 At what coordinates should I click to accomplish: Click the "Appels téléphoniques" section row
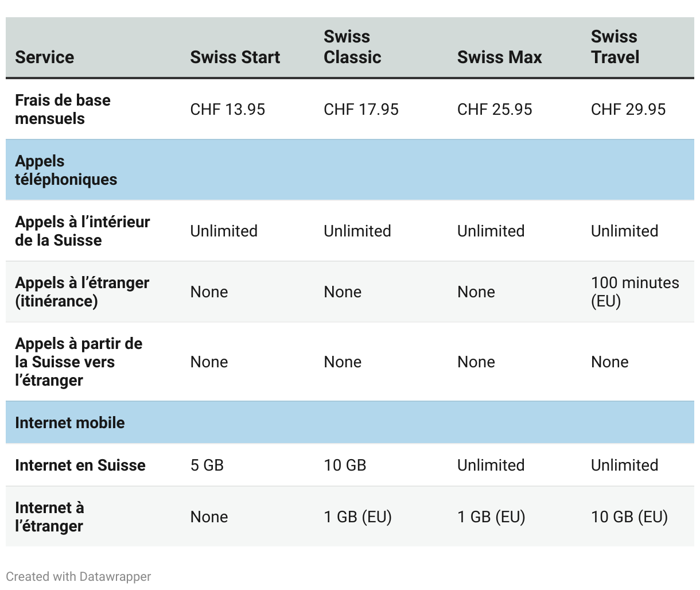coord(66,170)
